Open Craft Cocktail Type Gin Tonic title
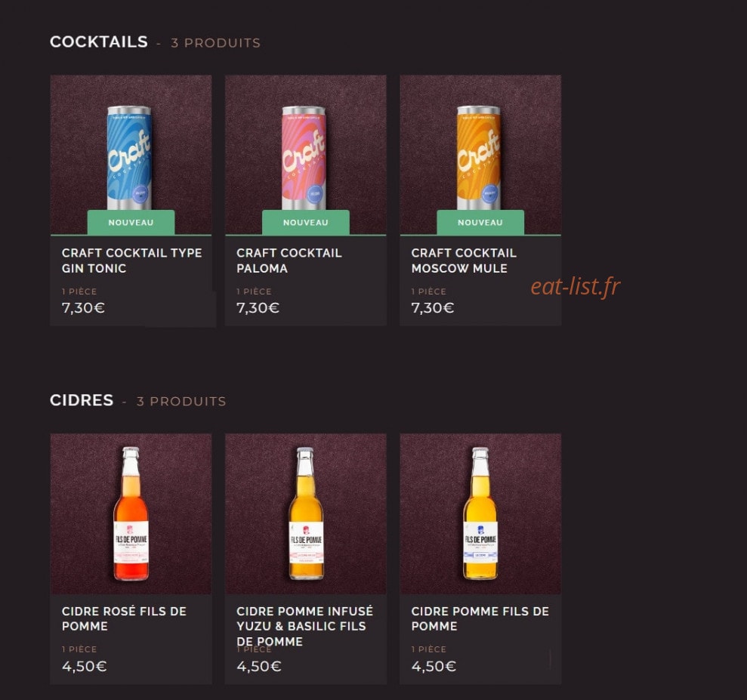Screen dimensions: 747x700 click(131, 261)
